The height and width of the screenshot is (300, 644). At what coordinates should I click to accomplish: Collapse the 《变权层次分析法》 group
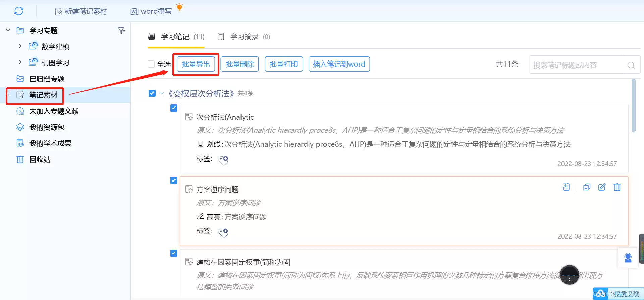pos(162,93)
